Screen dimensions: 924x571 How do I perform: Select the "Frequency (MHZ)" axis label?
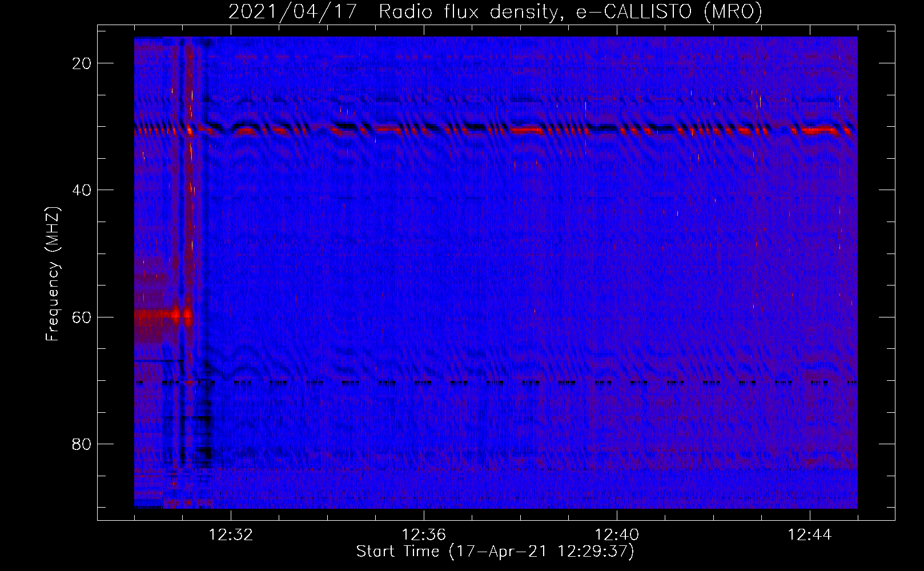point(53,274)
